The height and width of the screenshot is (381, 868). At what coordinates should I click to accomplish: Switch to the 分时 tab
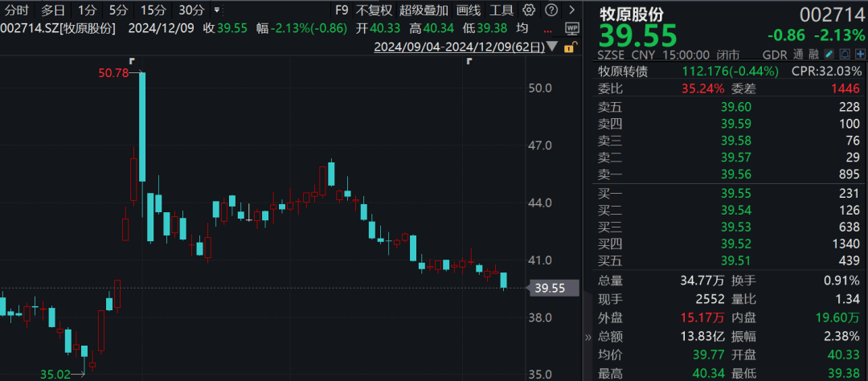point(16,10)
